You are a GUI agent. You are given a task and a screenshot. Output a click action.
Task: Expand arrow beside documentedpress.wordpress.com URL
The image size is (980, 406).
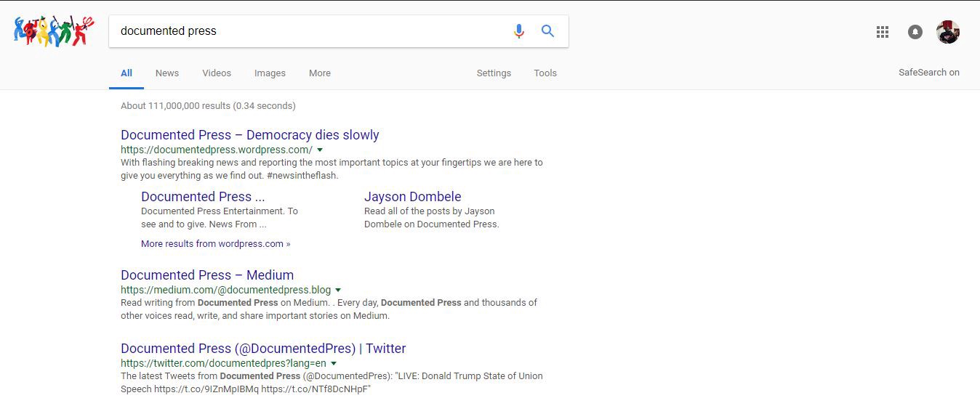(321, 150)
